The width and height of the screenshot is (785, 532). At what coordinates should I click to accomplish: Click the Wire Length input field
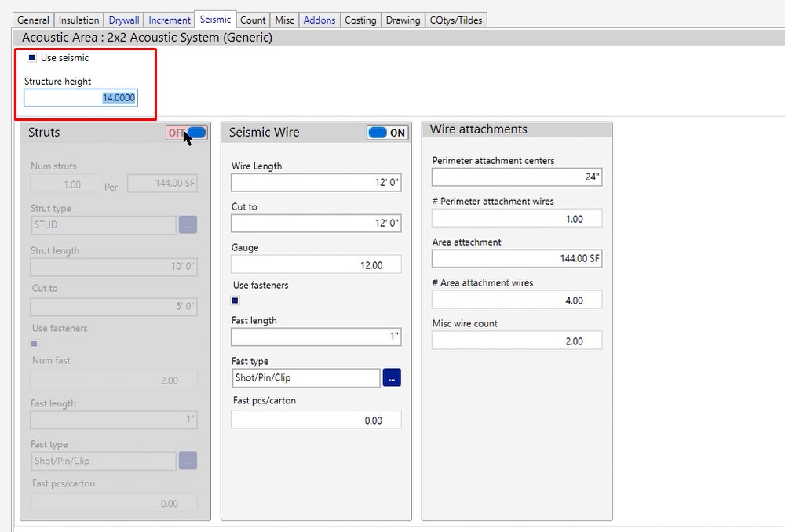point(316,183)
